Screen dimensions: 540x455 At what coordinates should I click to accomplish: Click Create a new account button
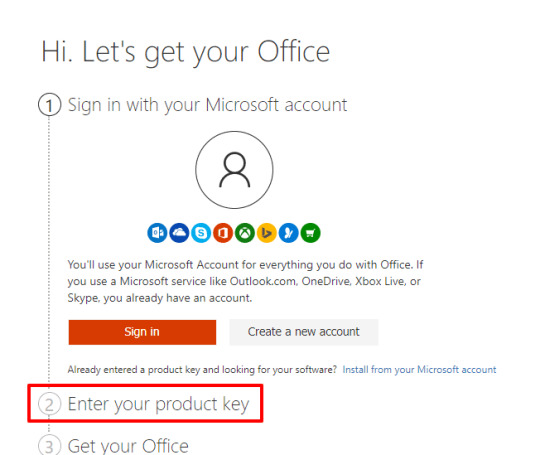[304, 332]
